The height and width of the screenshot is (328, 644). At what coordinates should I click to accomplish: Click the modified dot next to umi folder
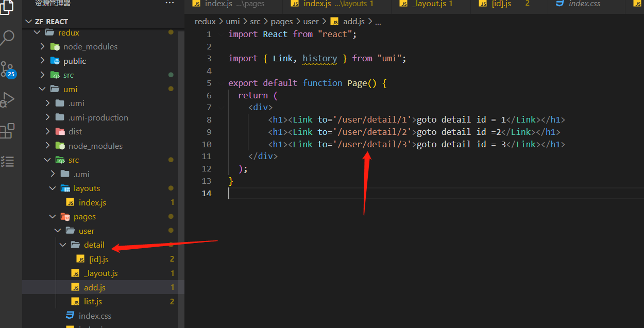pyautogui.click(x=171, y=89)
